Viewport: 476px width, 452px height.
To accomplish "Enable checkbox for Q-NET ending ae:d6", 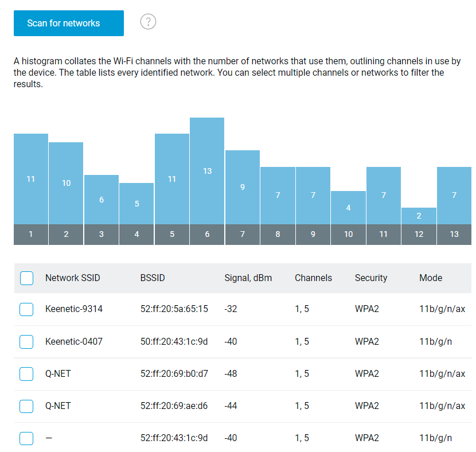I will click(x=26, y=406).
